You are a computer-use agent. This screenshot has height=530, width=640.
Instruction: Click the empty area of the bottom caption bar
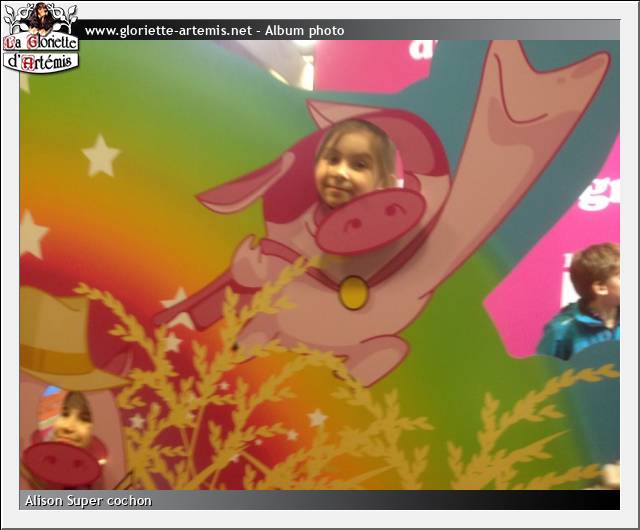400,500
